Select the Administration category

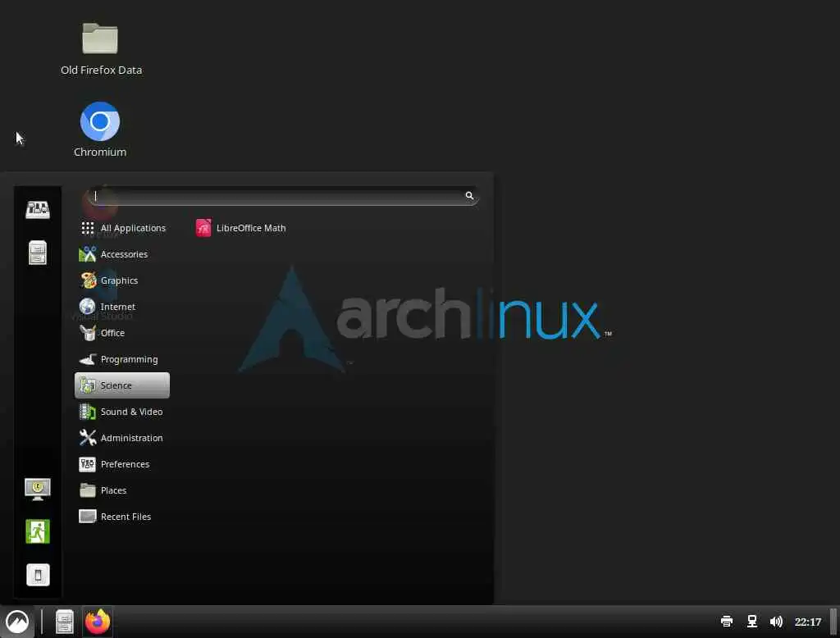(123, 438)
